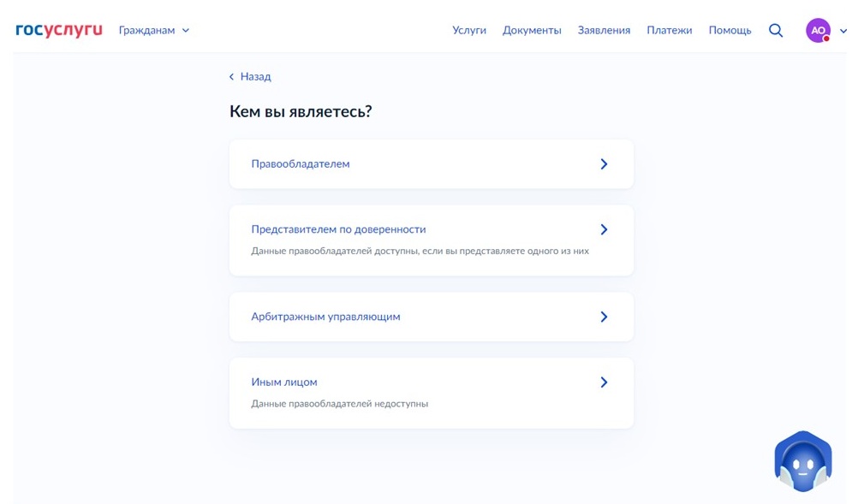Screen dimensions: 852x504
Task: Click chevron in Правообладателем card
Action: click(x=604, y=164)
